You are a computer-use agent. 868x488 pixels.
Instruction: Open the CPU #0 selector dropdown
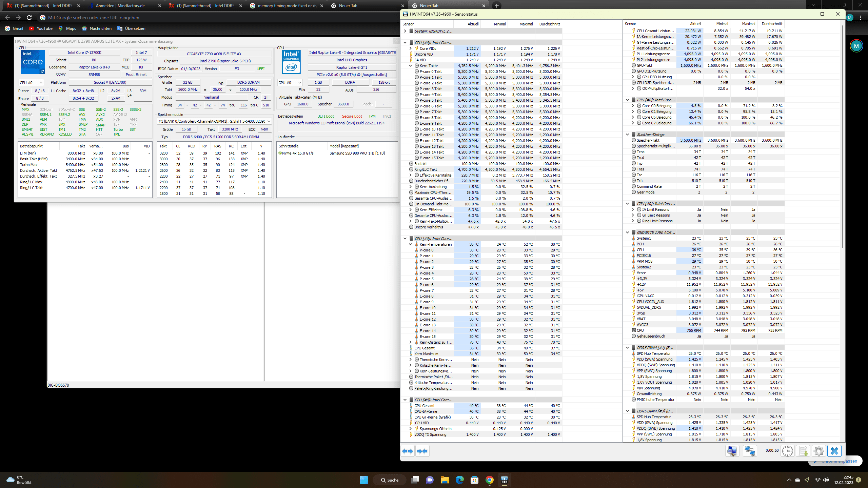click(x=31, y=82)
